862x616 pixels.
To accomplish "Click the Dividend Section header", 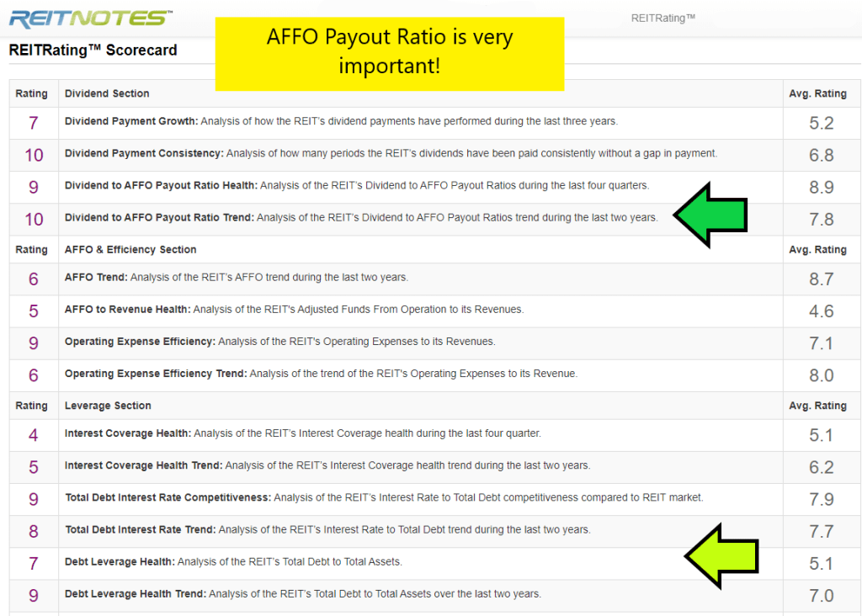I will coord(107,93).
